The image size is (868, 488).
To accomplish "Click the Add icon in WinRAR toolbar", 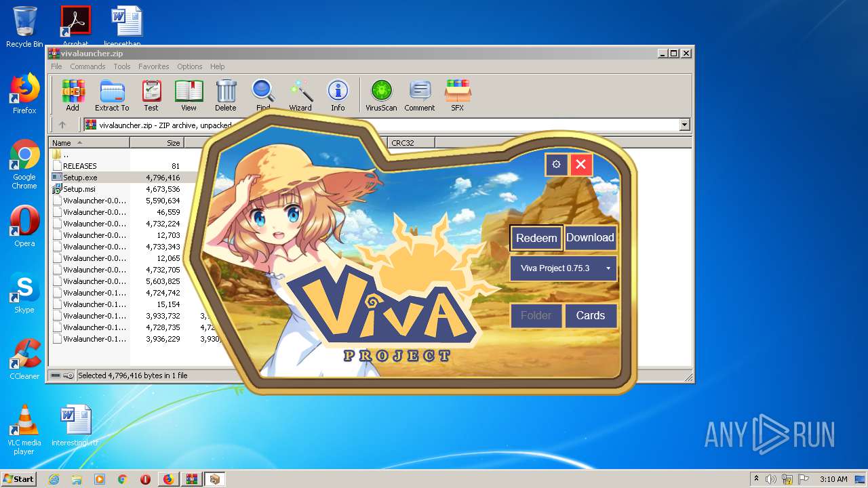I will coord(73,96).
